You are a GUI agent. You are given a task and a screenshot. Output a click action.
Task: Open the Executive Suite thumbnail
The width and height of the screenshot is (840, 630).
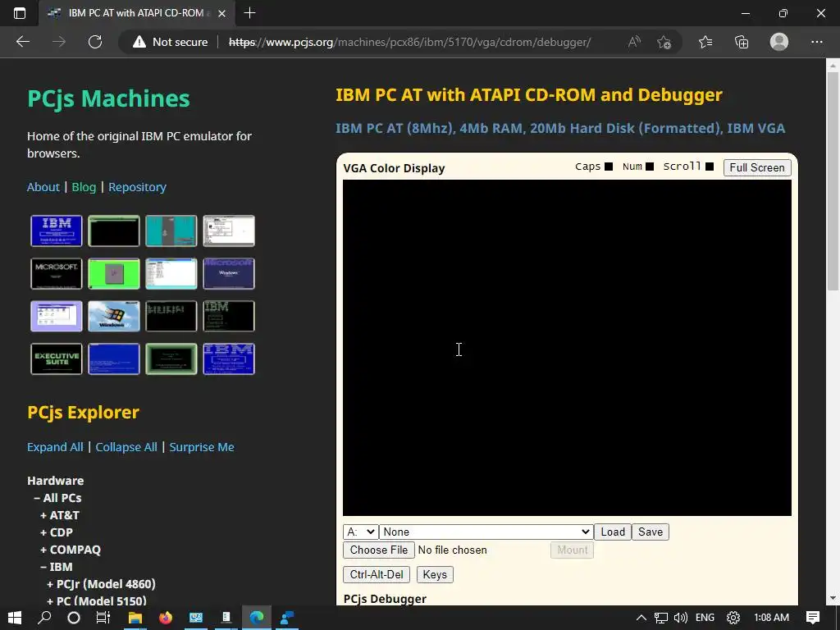click(x=57, y=359)
